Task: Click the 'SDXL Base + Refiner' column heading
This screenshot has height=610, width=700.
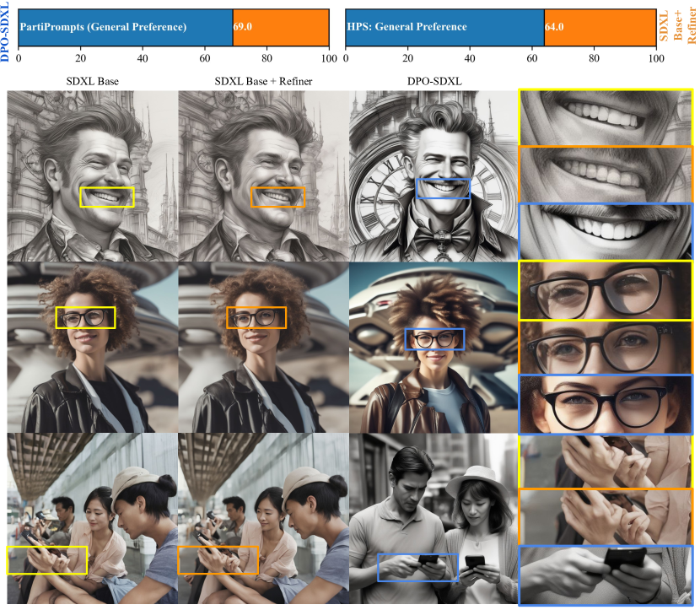Action: [x=263, y=81]
